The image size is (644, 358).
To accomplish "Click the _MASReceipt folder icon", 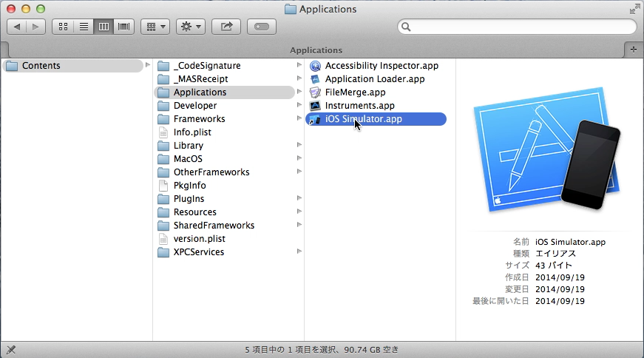I will tap(163, 79).
